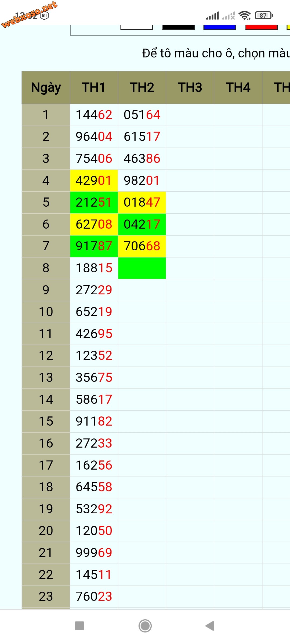The width and height of the screenshot is (290, 644).
Task: Click the cell with value 35675
Action: [x=94, y=378]
